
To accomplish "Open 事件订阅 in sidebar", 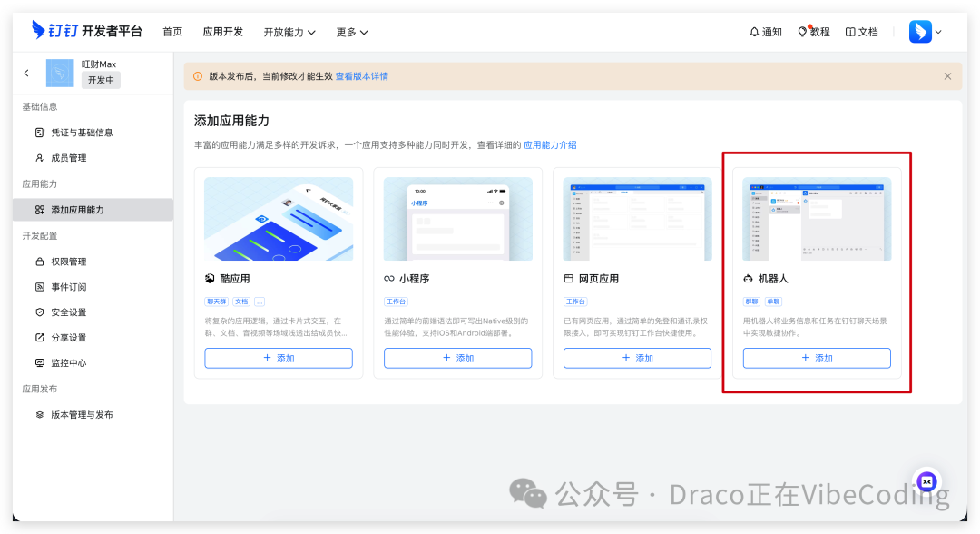I will 93,287.
